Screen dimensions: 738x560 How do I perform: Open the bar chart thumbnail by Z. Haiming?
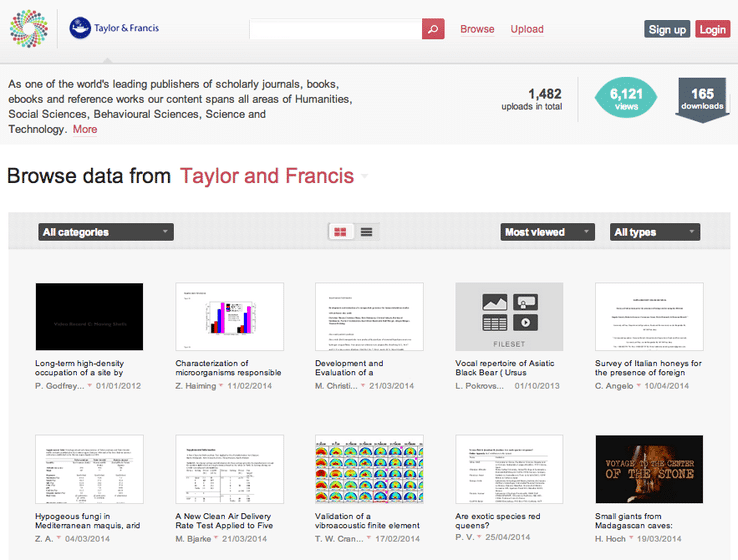pos(230,317)
